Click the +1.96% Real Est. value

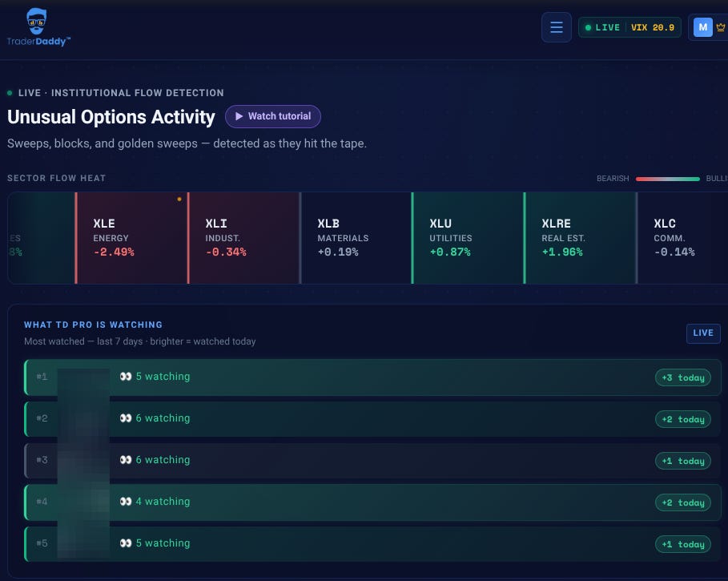point(562,252)
